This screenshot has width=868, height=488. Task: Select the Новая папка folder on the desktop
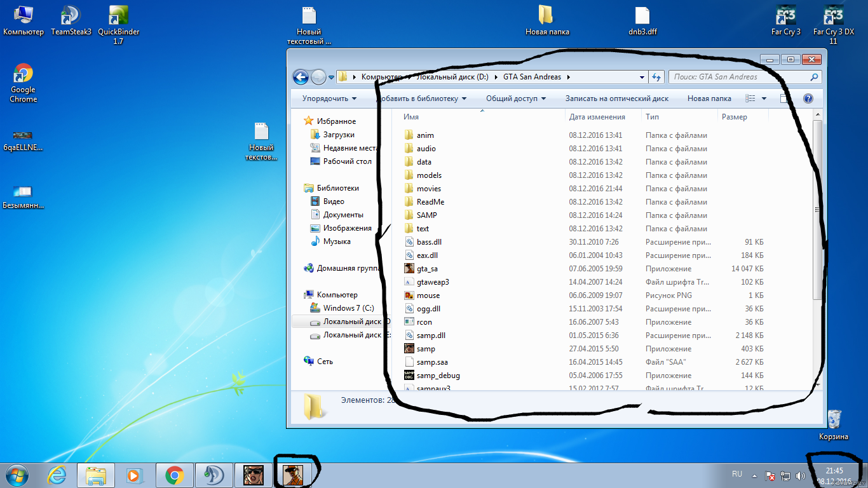tap(547, 20)
